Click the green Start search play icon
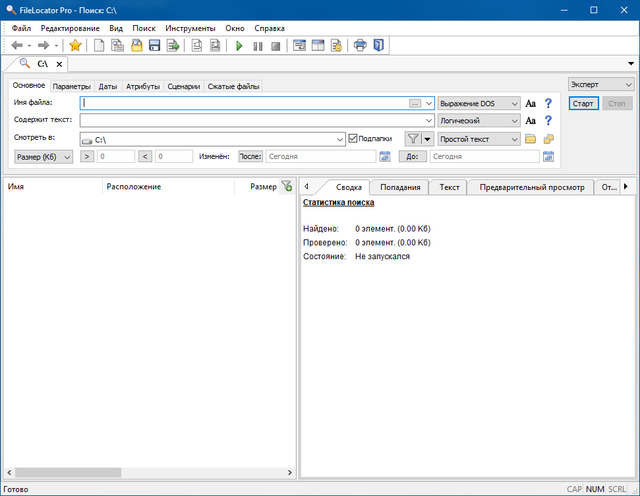 tap(239, 45)
